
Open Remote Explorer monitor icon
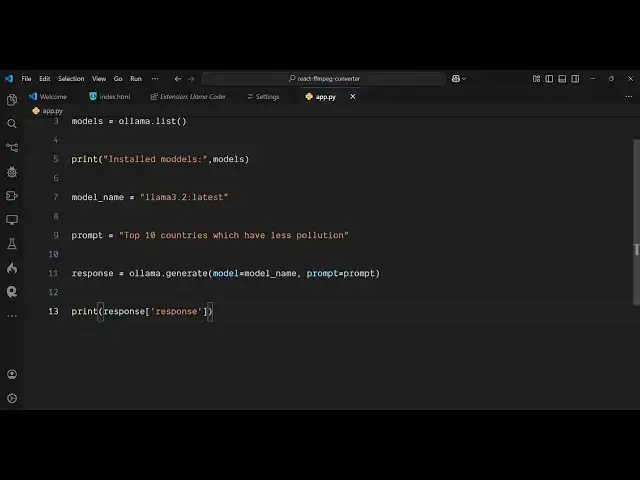tap(12, 220)
